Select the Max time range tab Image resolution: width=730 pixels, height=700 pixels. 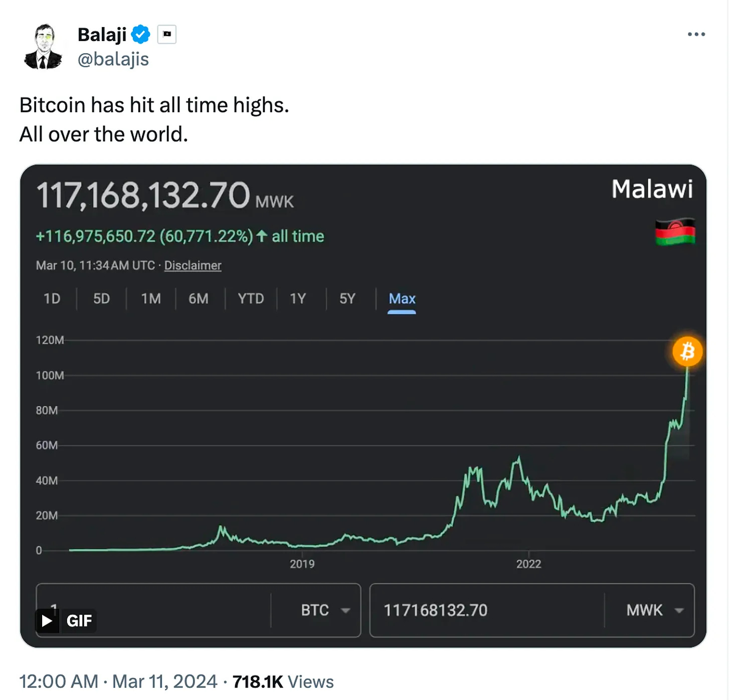tap(402, 299)
